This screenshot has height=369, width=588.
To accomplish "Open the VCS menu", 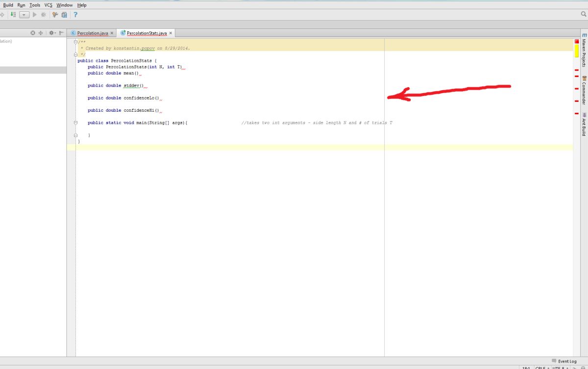I will tap(48, 5).
